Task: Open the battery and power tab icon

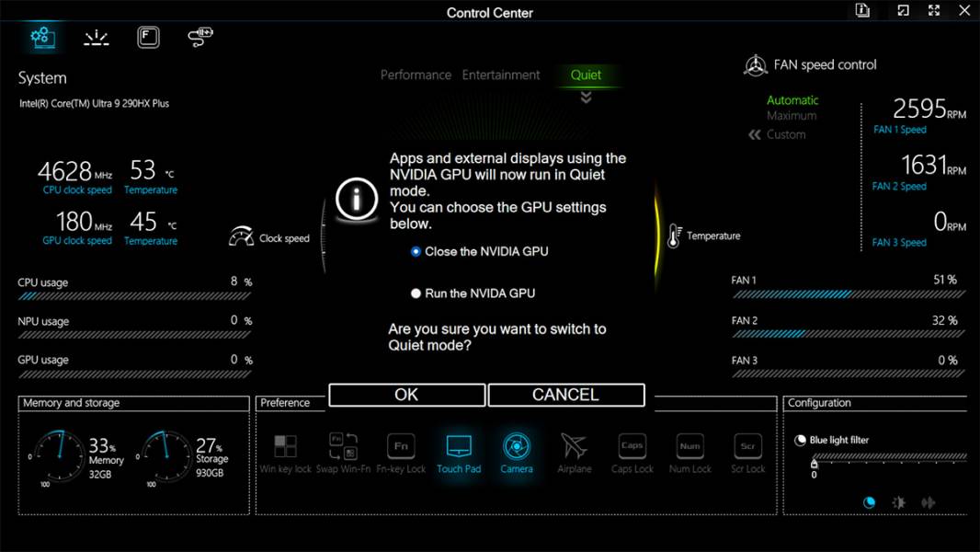Action: tap(200, 37)
